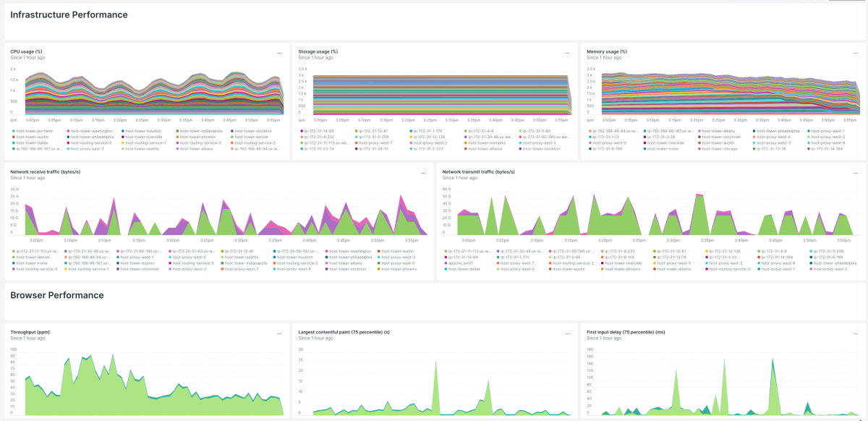This screenshot has height=421, width=868.
Task: Toggle host-tower-seattle in the CPU usage legend
Action: click(142, 148)
